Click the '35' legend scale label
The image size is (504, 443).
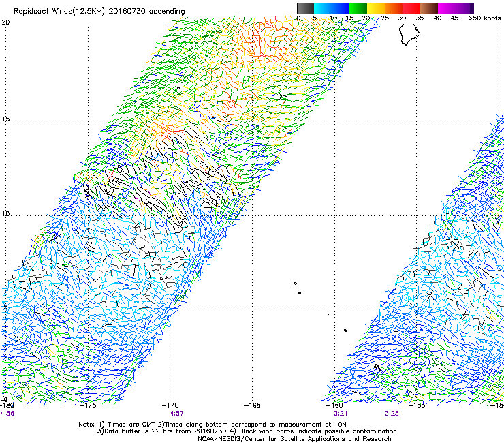click(x=420, y=18)
